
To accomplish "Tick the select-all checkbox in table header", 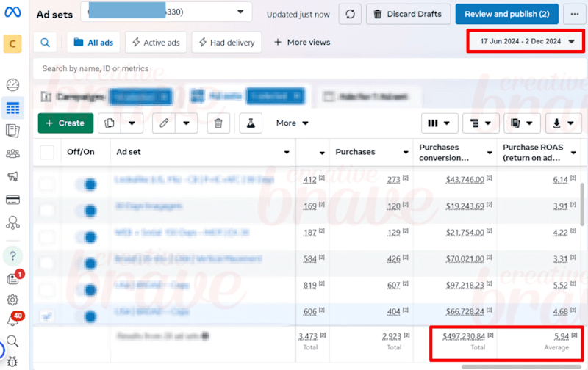I will (x=47, y=152).
